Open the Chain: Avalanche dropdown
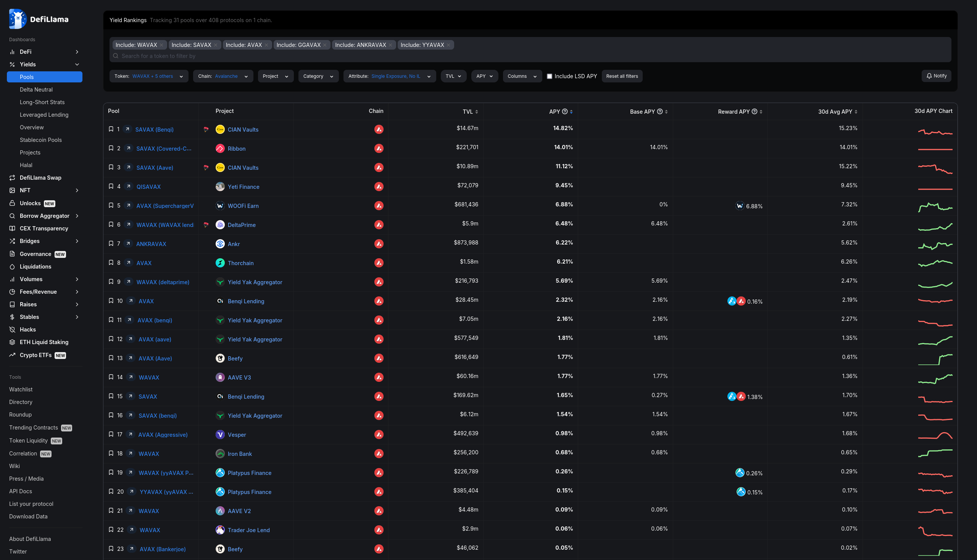 click(223, 76)
